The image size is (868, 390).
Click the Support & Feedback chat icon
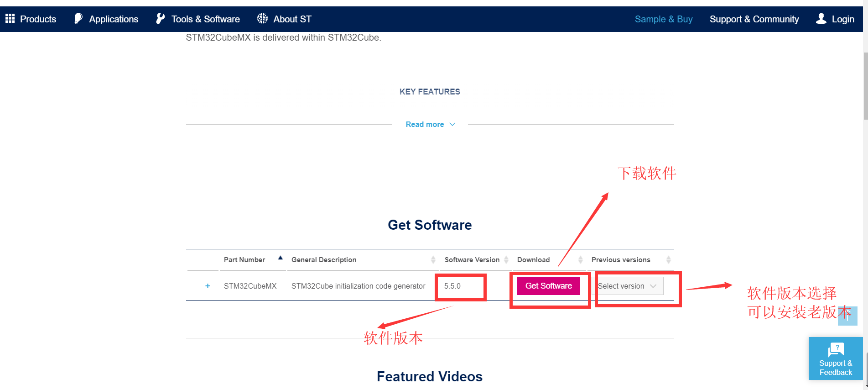tap(836, 349)
